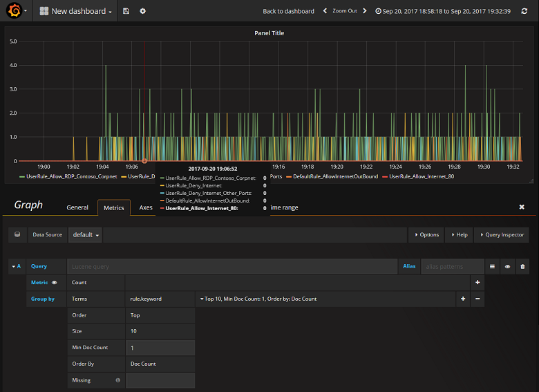Remove the Group by row with minus icon
This screenshot has height=392, width=539.
[477, 299]
